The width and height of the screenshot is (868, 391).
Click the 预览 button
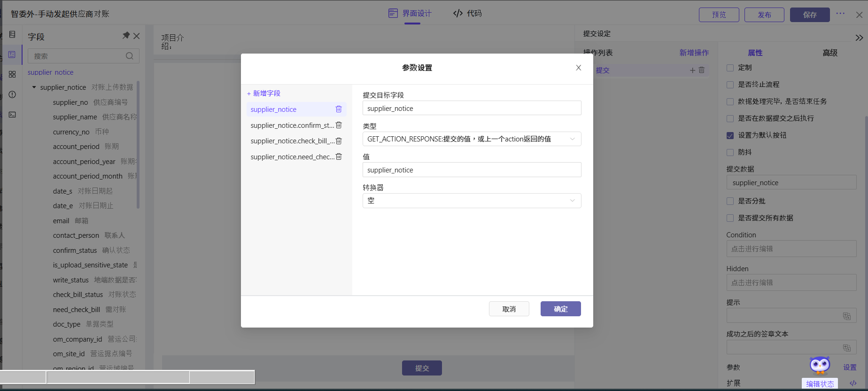(x=719, y=15)
